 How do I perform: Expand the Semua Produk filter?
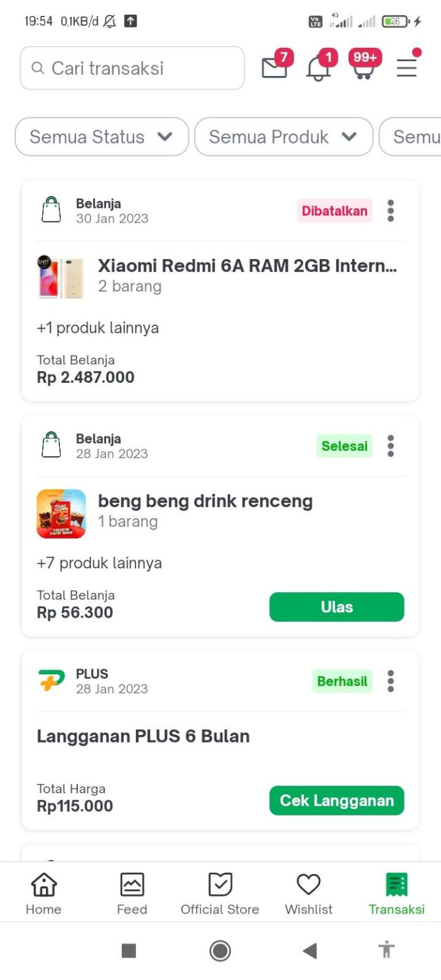(283, 137)
